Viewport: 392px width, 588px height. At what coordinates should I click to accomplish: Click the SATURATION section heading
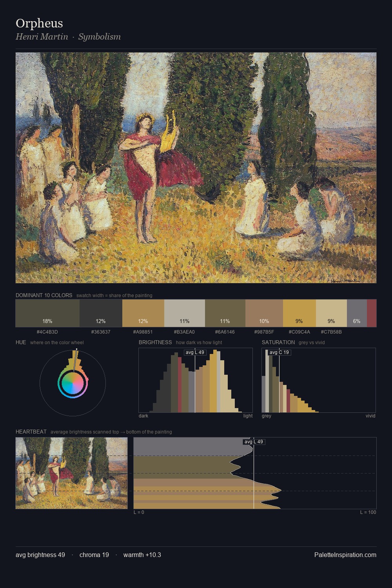click(278, 342)
